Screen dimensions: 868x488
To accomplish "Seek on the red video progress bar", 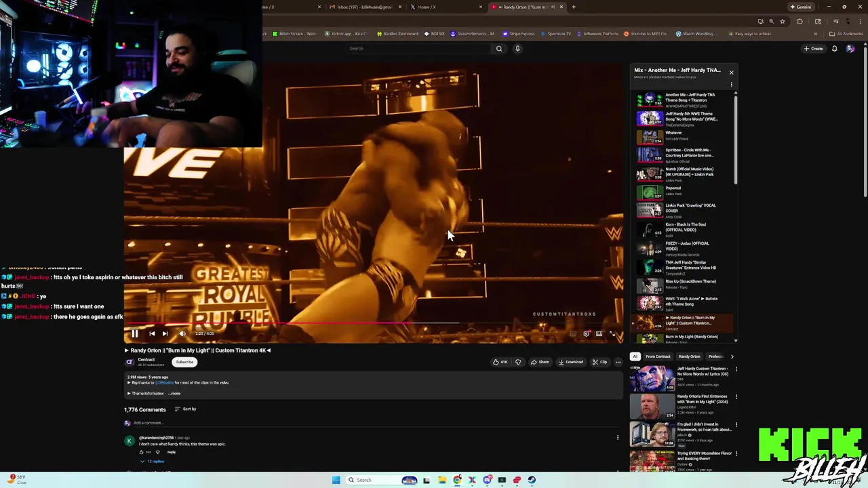I will pos(373,323).
